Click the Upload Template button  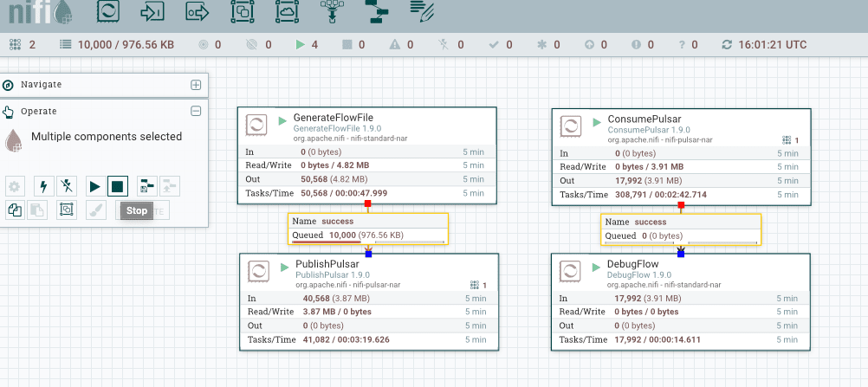170,187
